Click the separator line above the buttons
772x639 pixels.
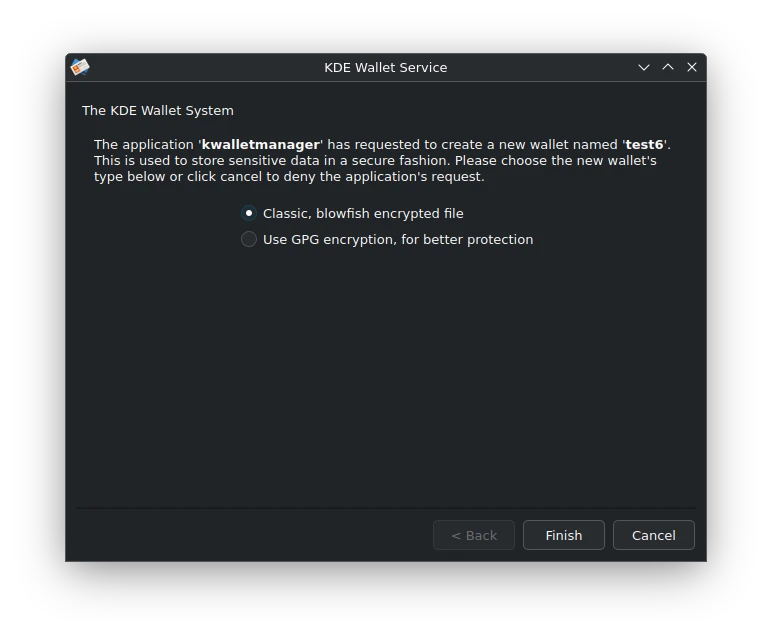click(386, 508)
